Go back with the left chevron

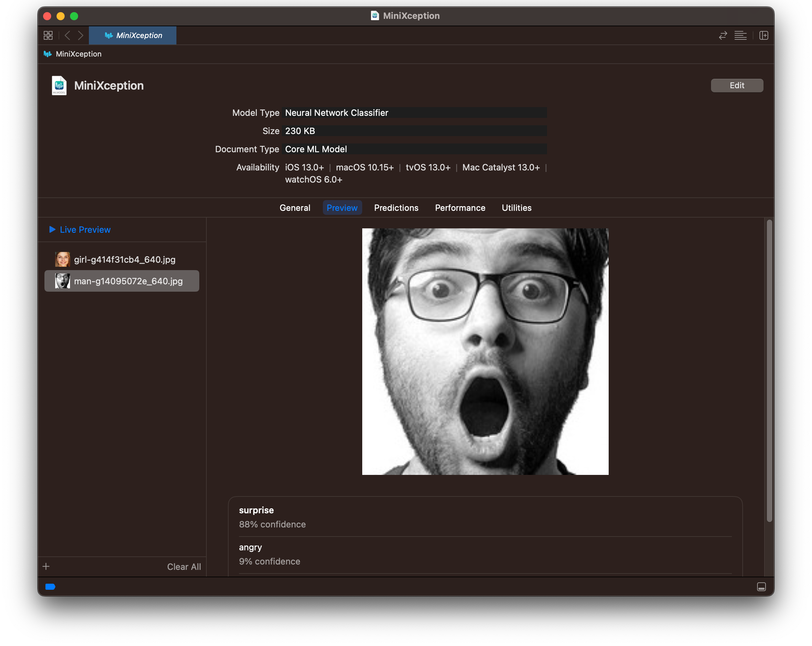[67, 35]
